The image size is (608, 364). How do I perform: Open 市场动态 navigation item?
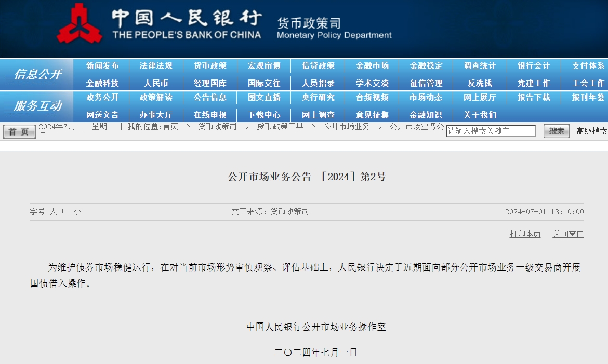(x=426, y=97)
